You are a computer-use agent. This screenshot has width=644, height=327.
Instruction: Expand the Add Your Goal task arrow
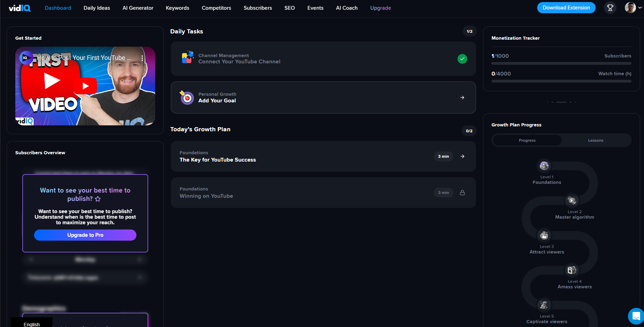[x=462, y=98]
